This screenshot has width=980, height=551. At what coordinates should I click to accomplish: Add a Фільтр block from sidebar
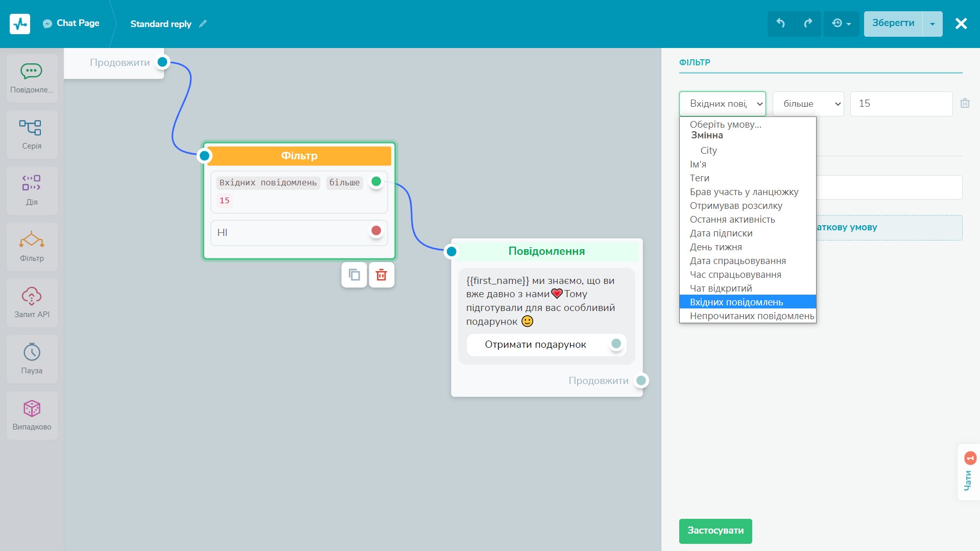pos(32,247)
